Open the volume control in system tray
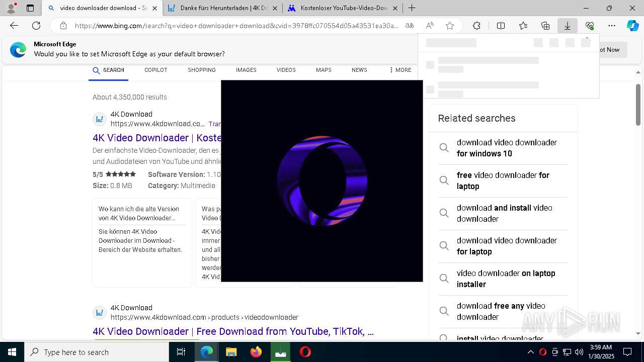This screenshot has width=644, height=362. click(579, 352)
